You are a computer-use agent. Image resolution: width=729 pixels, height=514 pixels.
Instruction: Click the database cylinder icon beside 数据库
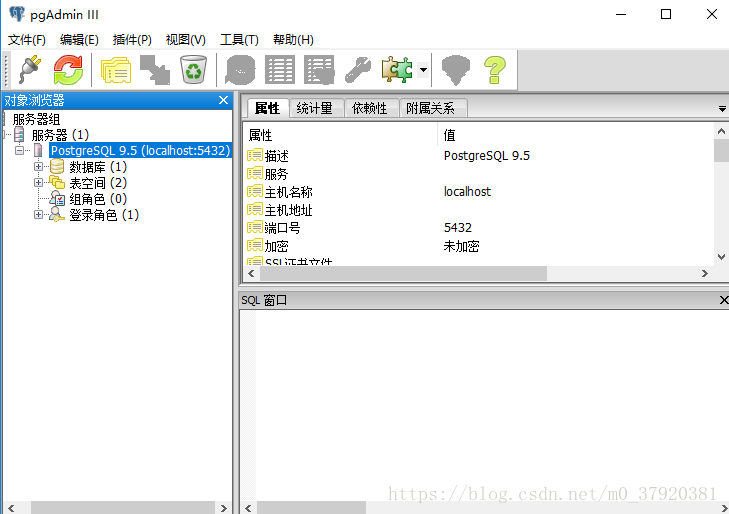(x=57, y=166)
